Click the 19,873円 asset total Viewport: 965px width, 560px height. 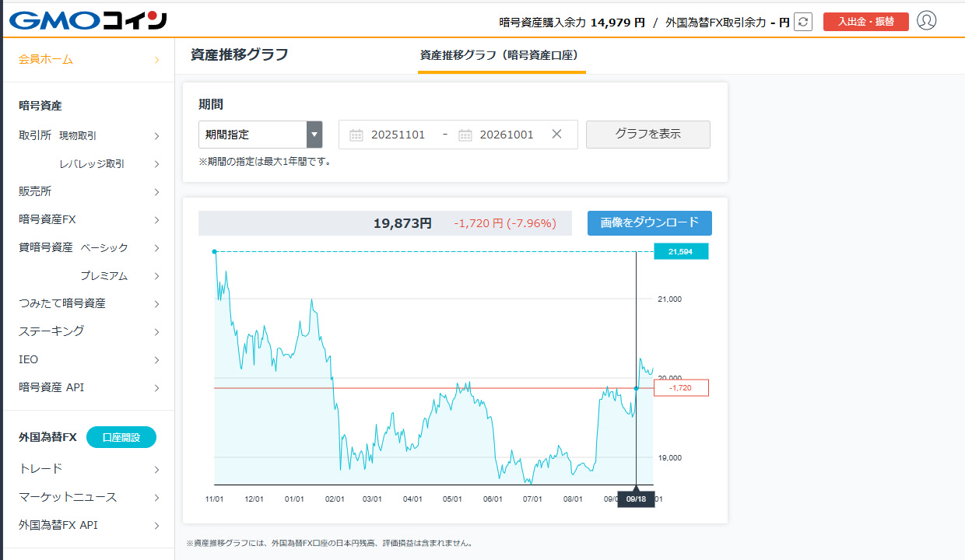pyautogui.click(x=402, y=223)
